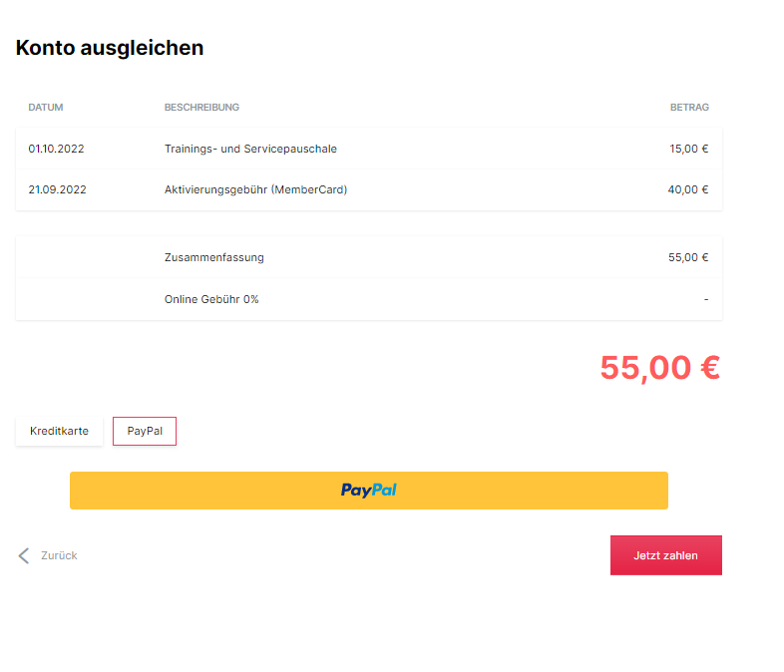The width and height of the screenshot is (784, 672).
Task: Go back via the Zurück link
Action: click(59, 555)
